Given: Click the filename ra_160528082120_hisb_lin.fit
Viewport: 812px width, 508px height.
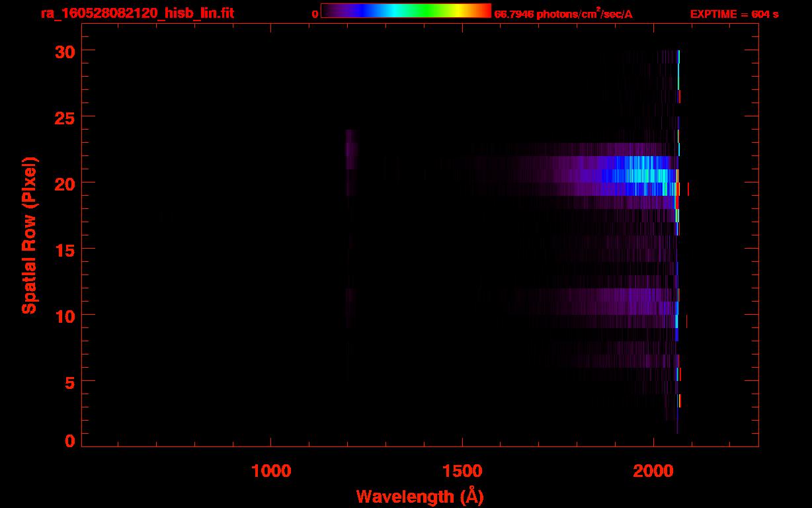Looking at the screenshot, I should (137, 13).
